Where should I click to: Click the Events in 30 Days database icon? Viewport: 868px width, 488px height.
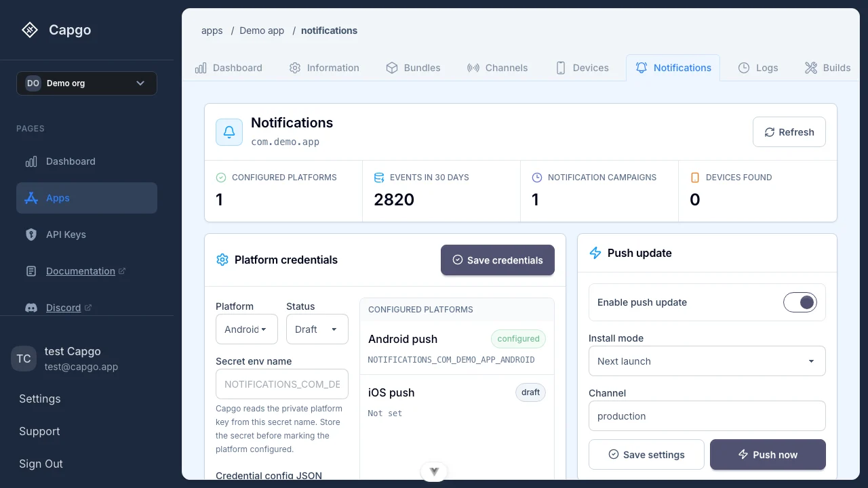(379, 178)
